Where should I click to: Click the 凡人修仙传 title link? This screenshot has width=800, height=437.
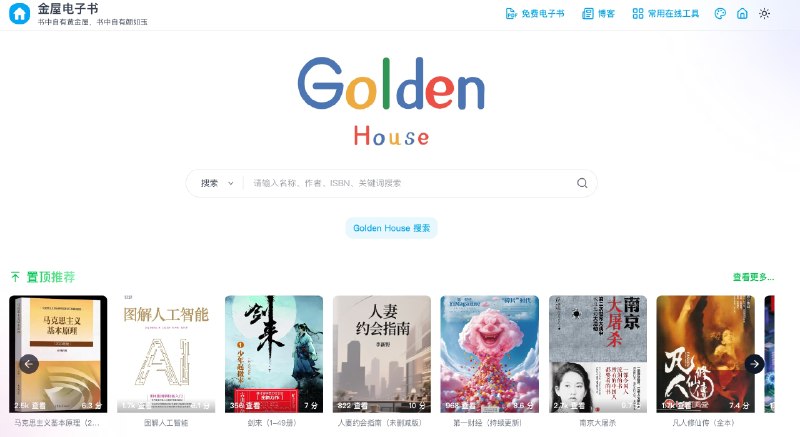pyautogui.click(x=704, y=423)
